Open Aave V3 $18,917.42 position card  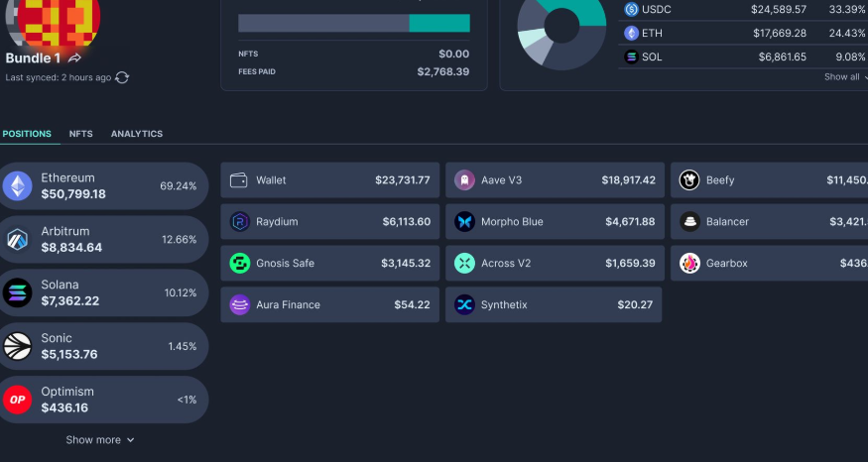point(555,180)
